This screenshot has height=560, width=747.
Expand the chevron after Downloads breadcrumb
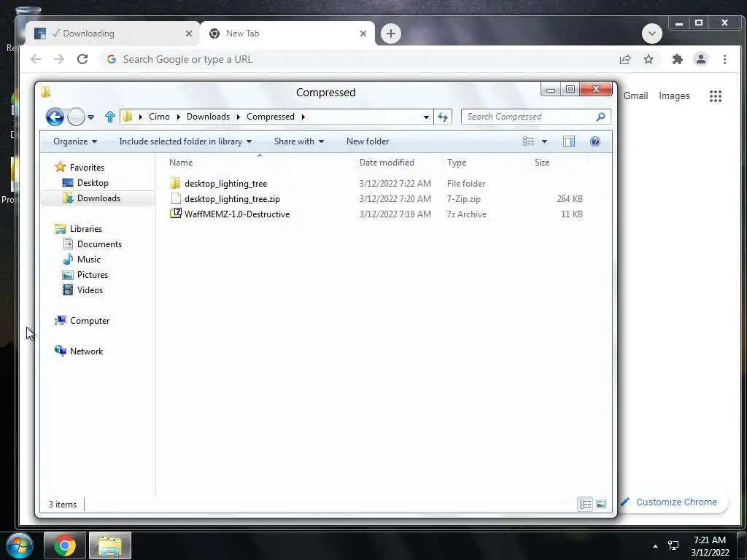[x=239, y=117]
